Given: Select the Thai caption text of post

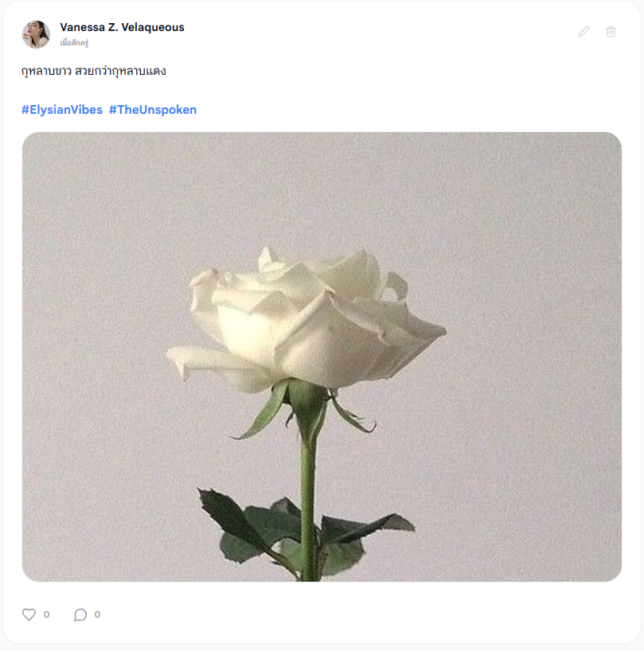Looking at the screenshot, I should [x=94, y=71].
